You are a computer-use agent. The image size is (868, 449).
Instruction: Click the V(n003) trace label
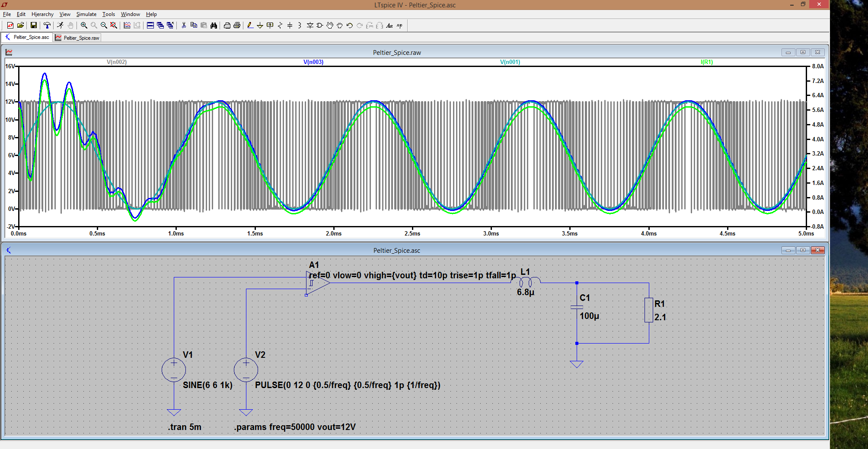(313, 62)
